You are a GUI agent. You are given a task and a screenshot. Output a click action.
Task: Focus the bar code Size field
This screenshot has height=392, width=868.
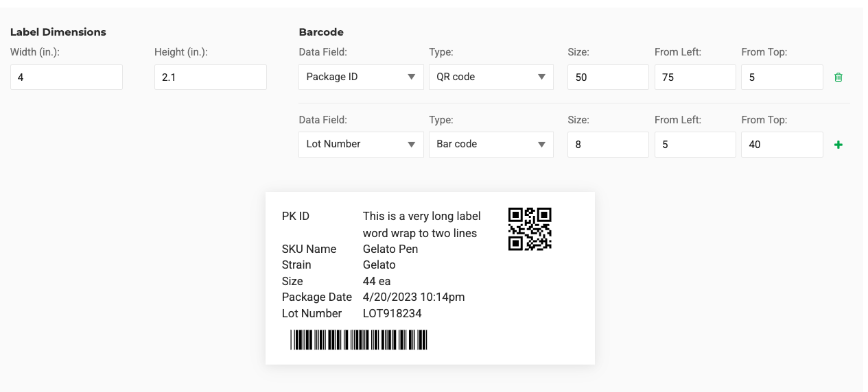tap(608, 145)
